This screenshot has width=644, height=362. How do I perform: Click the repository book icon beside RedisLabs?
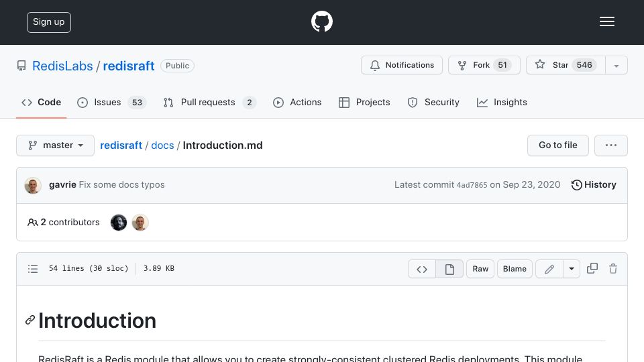pos(21,66)
